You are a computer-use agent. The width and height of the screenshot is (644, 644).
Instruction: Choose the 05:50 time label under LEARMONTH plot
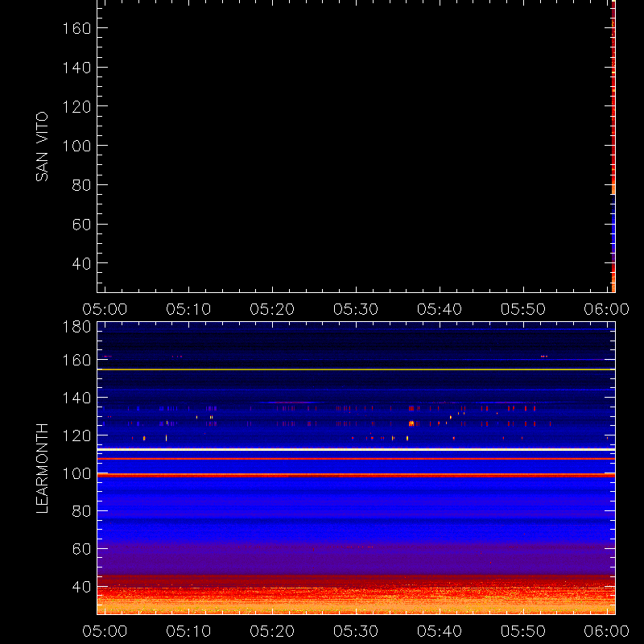tap(523, 631)
